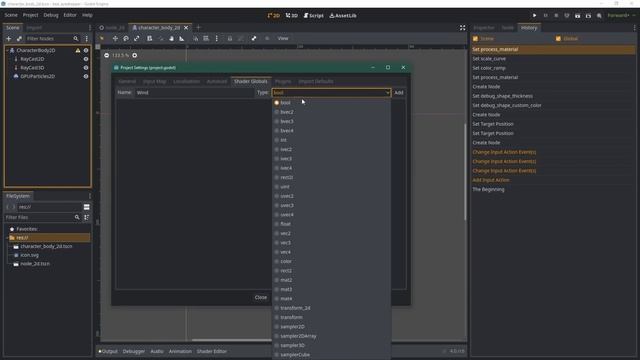Open the AssetLib workspace

(343, 16)
